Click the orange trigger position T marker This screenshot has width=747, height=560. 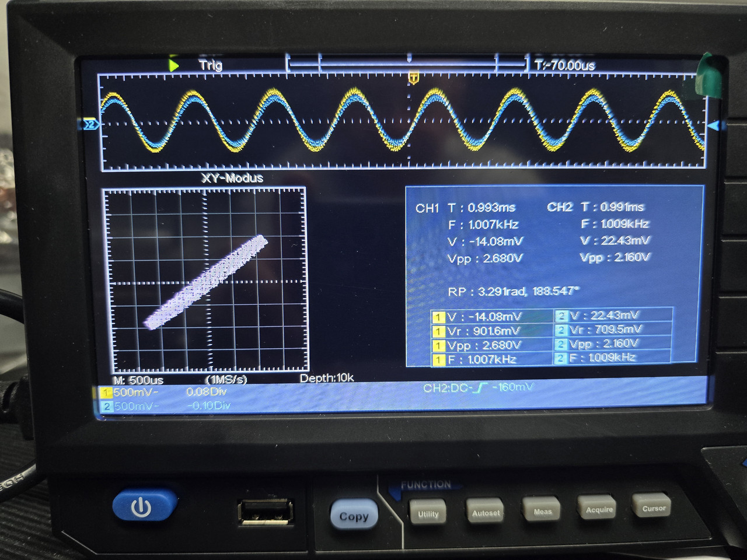413,77
